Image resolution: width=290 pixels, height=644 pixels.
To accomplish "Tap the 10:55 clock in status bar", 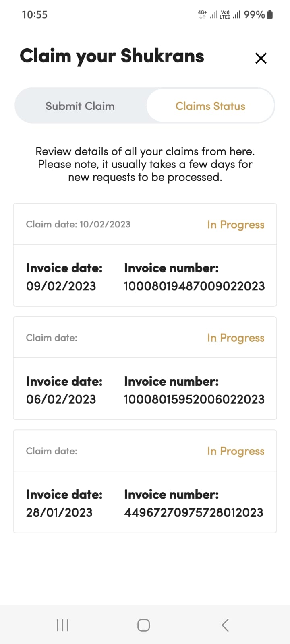I will click(x=35, y=15).
